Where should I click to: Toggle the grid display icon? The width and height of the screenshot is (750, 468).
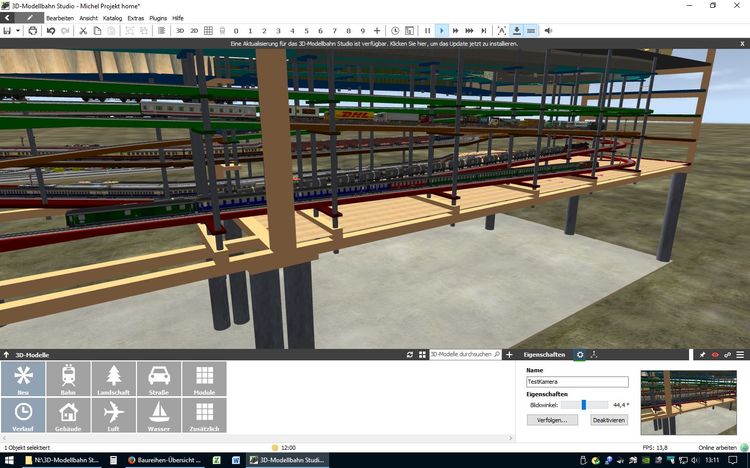coord(208,31)
